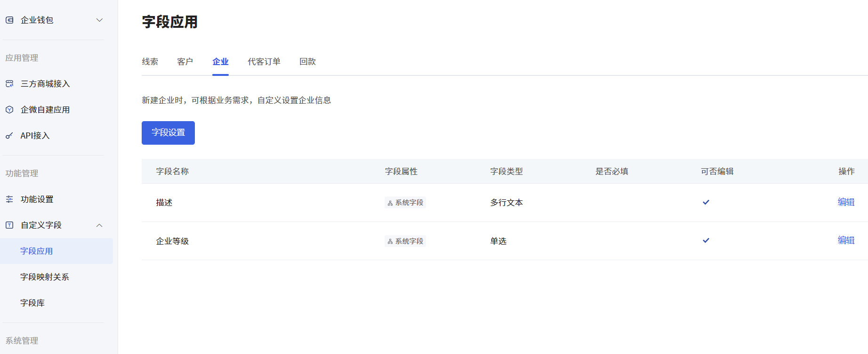Click the 自定义字段 text-box icon
This screenshot has height=354, width=868.
coord(9,225)
